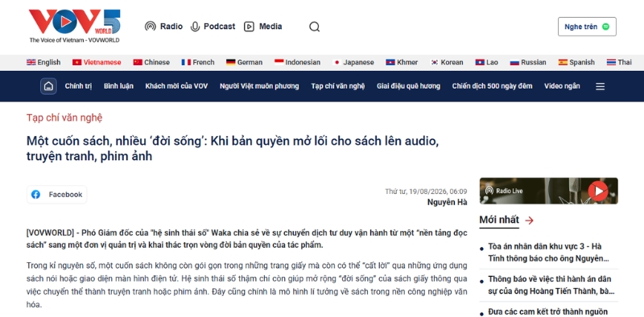Switch language to Khmer
This screenshot has width=644, height=317.
click(x=402, y=63)
